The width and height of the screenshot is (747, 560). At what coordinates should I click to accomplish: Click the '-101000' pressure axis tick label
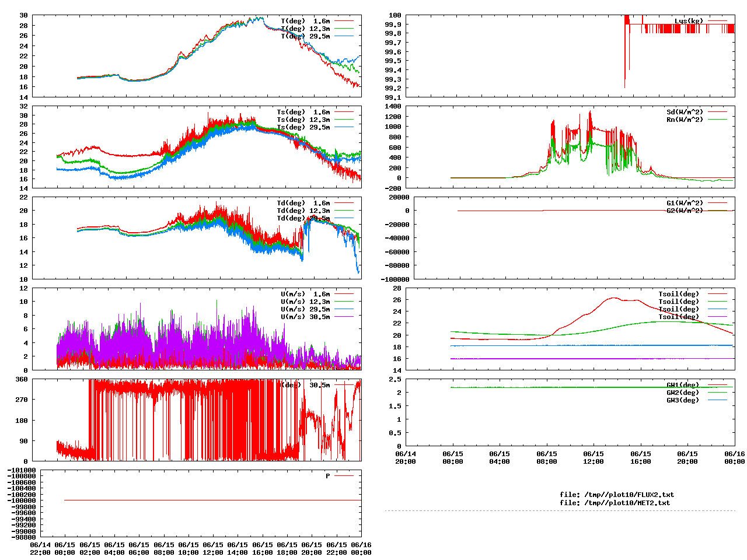pos(22,470)
